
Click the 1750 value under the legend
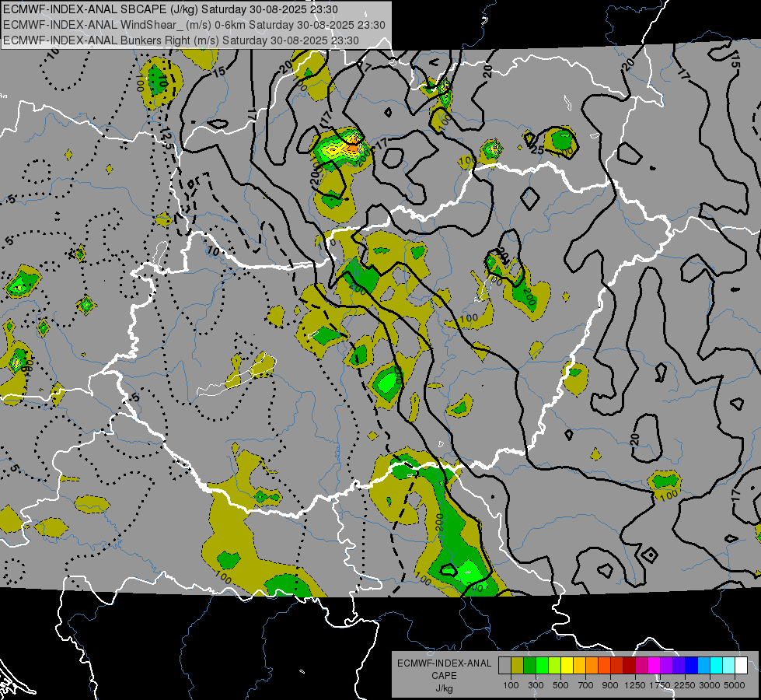click(x=661, y=685)
